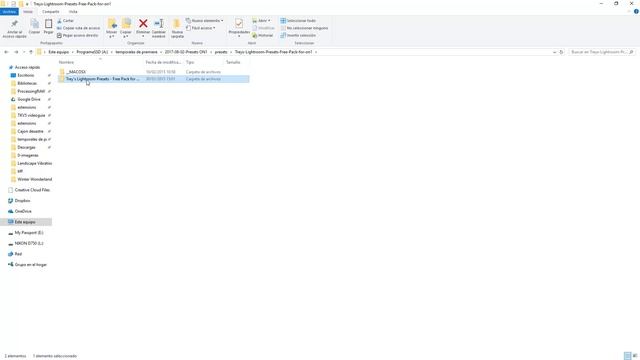Select the __MACOSX folder
Screen dimensions: 640x360
(76, 72)
